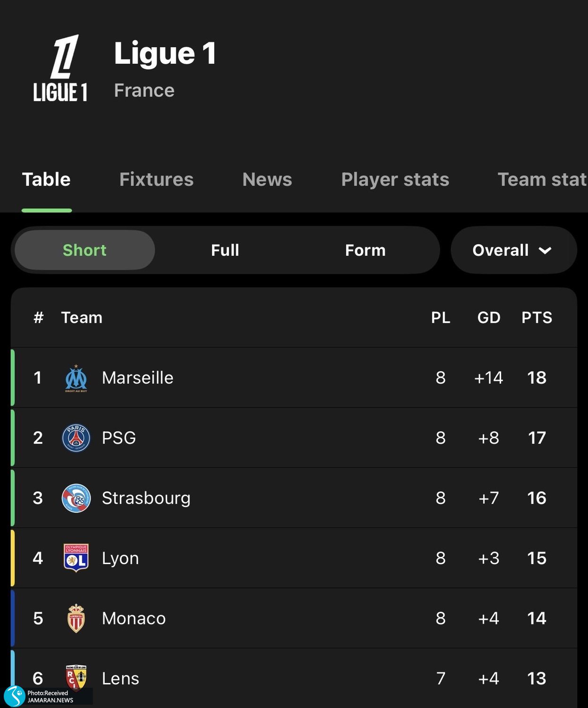Tap the Lyon club crest
Screen dimensions: 588x708
[x=76, y=558]
